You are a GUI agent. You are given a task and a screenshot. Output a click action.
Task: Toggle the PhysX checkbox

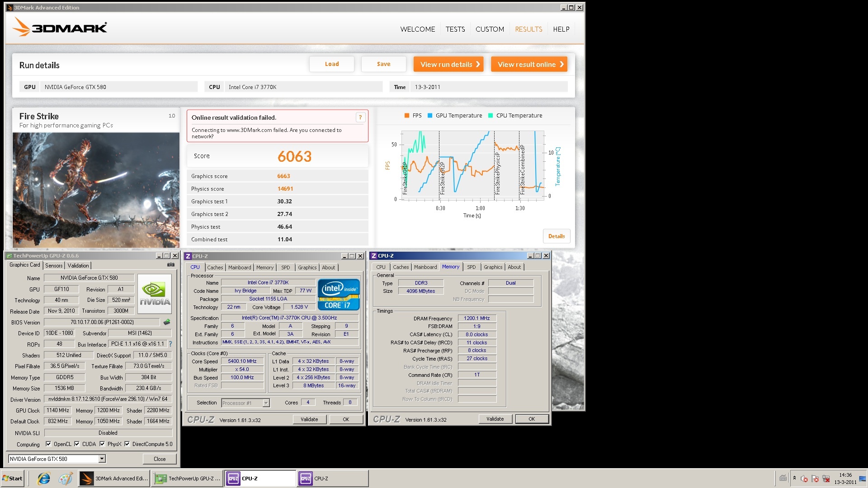click(x=102, y=444)
